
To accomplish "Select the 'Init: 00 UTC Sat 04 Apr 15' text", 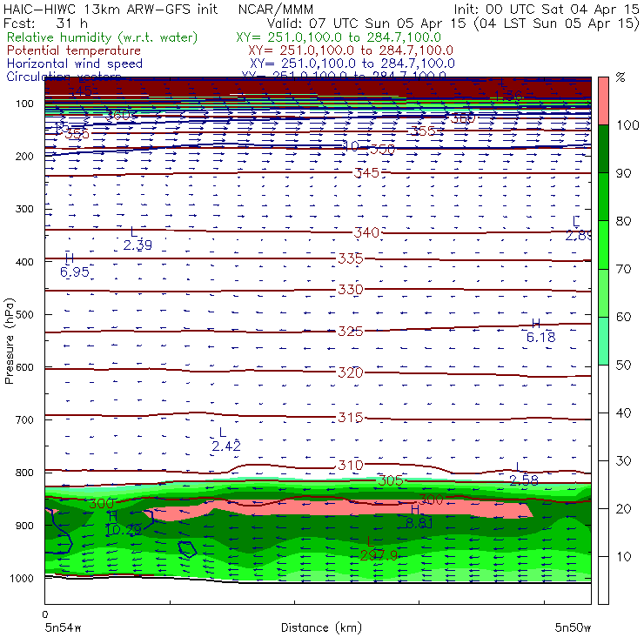I will point(547,9).
